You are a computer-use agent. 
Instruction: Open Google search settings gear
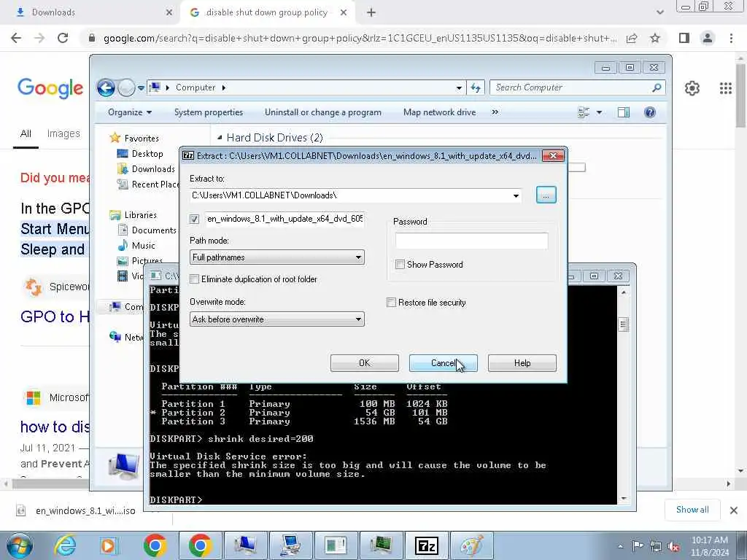pos(692,88)
